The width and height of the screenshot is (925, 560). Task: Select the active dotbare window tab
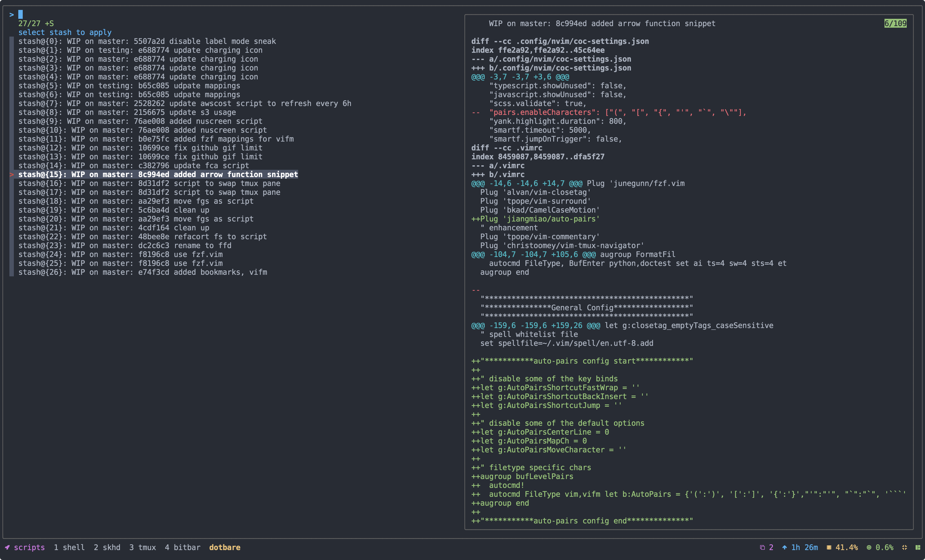pos(224,547)
